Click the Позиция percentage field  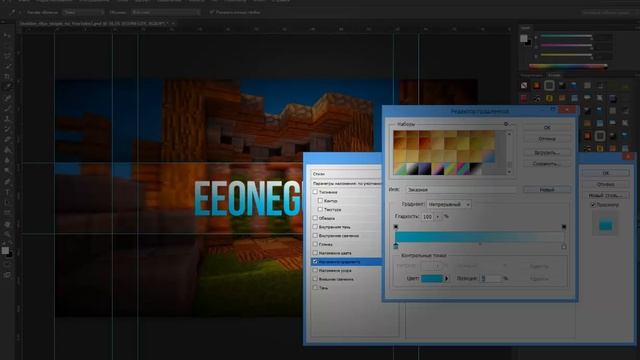tap(490, 278)
